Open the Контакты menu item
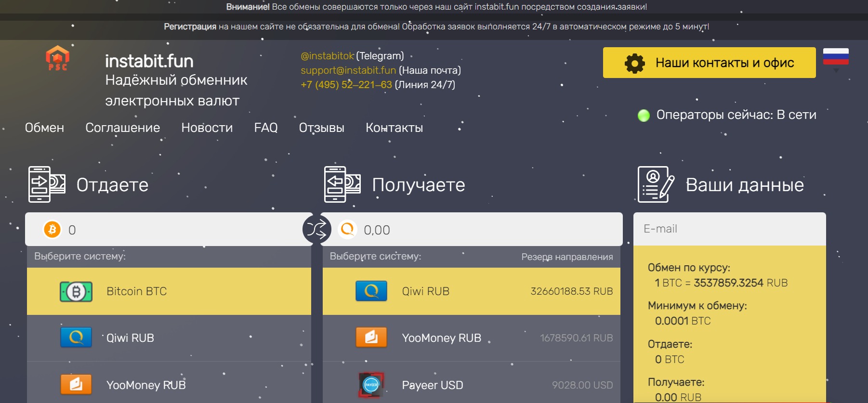Screen dimensions: 868x403 pos(395,128)
